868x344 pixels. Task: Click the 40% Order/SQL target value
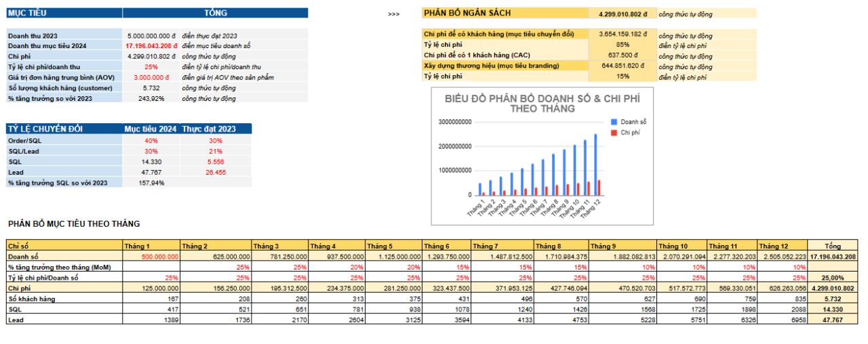151,140
